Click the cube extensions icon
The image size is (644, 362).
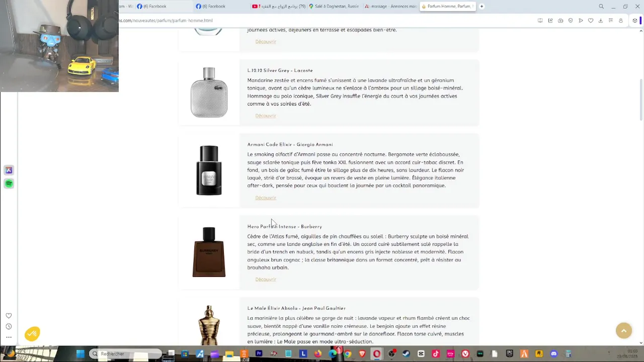pyautogui.click(x=635, y=21)
